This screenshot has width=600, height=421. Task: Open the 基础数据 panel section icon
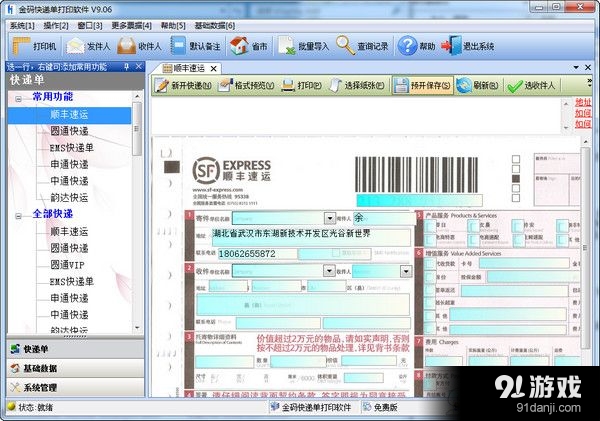[15, 368]
